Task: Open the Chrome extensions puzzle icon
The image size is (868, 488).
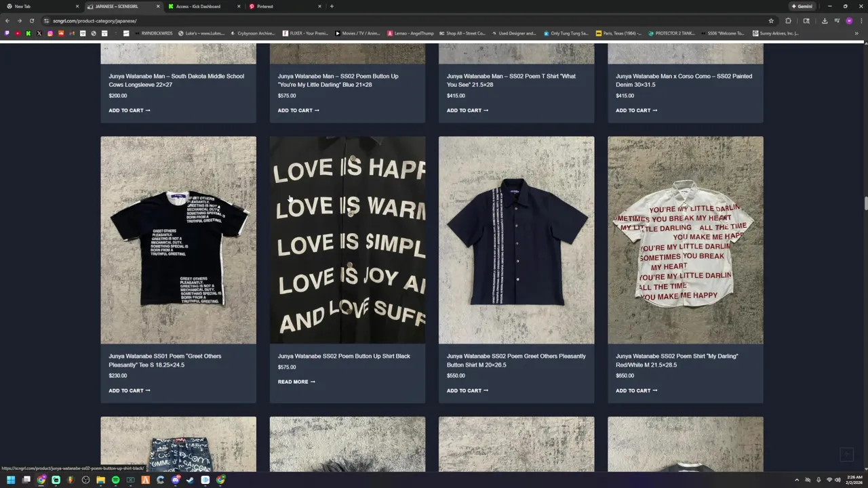Action: click(788, 21)
